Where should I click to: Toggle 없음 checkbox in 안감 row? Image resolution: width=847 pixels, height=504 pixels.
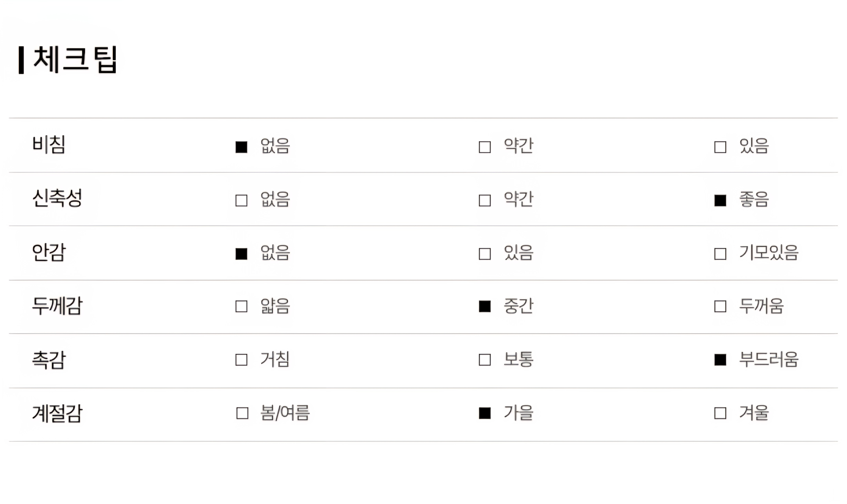click(241, 254)
